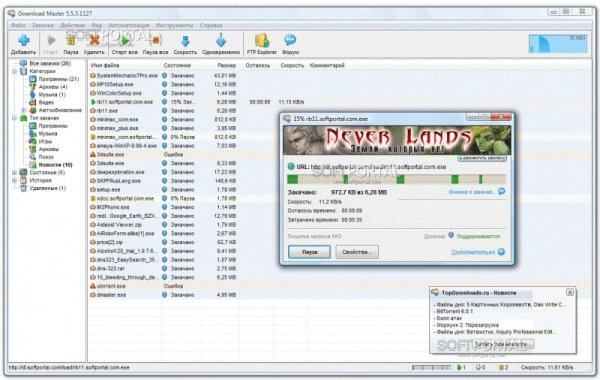Open the Автоматизация menu
This screenshot has width=600, height=380.
tap(129, 25)
